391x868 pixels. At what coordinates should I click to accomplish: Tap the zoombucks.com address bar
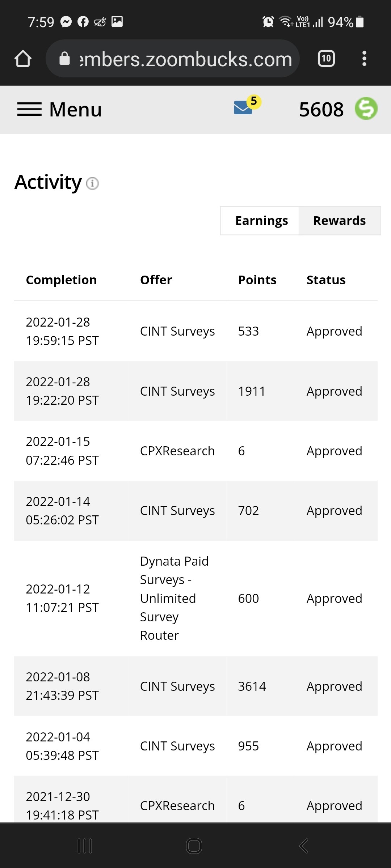pyautogui.click(x=173, y=59)
